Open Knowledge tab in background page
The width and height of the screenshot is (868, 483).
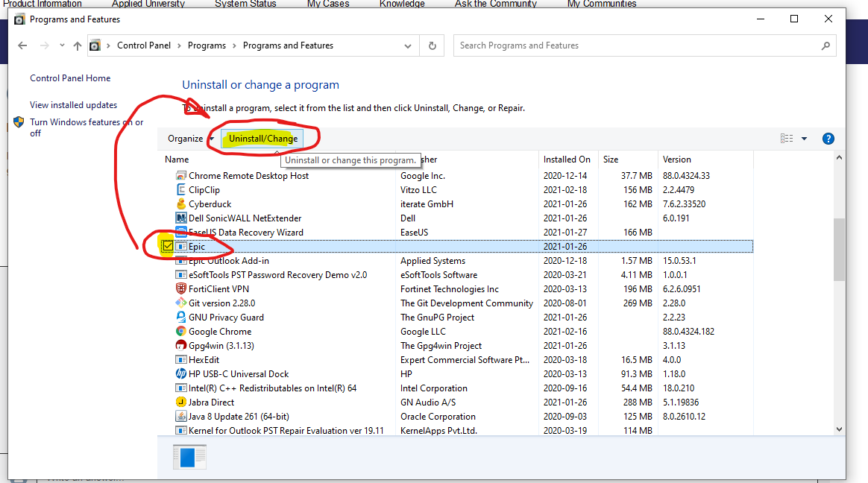[402, 4]
